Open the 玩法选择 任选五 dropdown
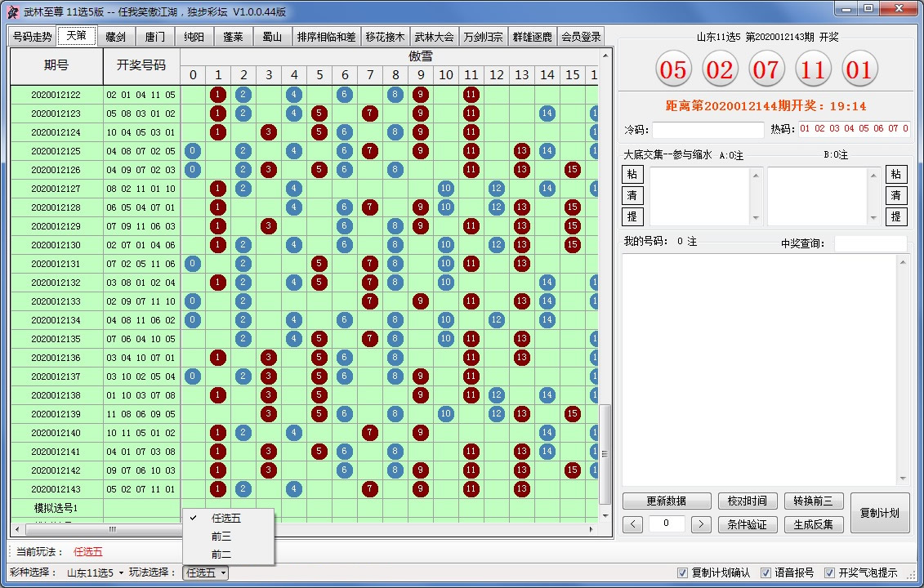This screenshot has width=924, height=588. (x=206, y=573)
